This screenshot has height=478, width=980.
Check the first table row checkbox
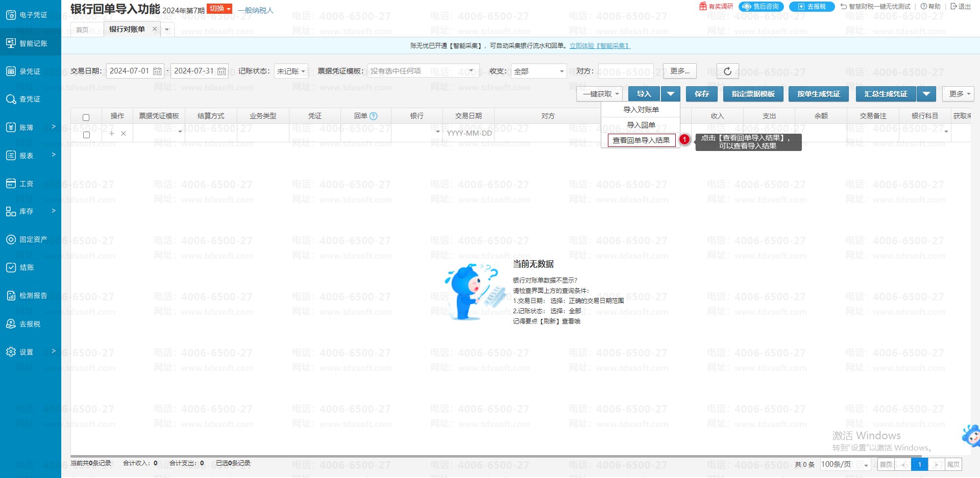coord(86,135)
